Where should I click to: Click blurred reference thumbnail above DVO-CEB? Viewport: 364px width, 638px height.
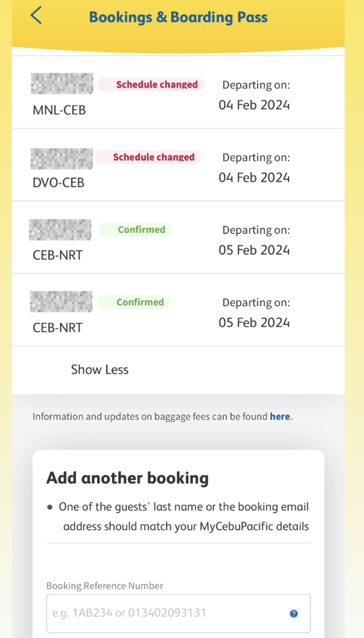point(62,159)
